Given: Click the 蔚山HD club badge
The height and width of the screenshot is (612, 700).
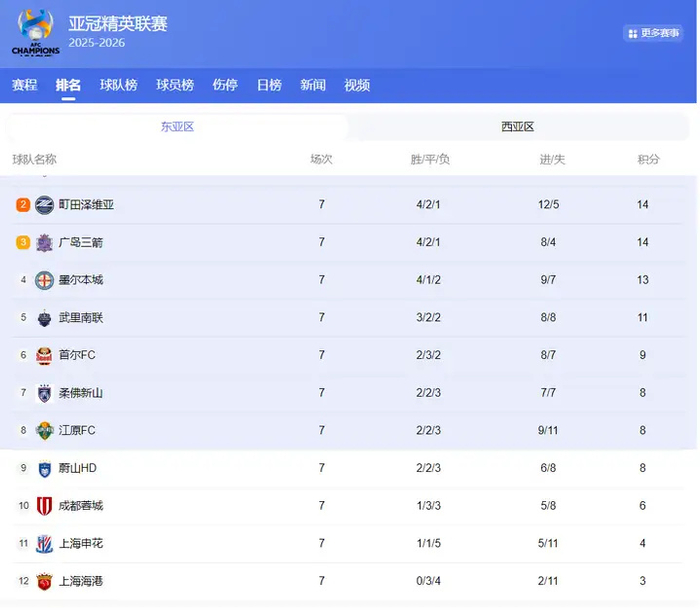Looking at the screenshot, I should (44, 468).
